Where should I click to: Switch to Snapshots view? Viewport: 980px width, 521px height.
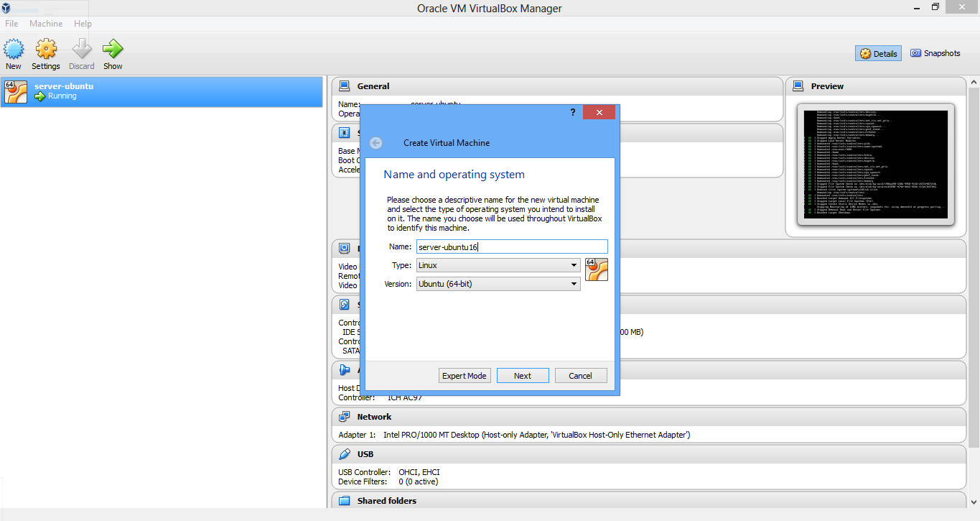(x=935, y=53)
